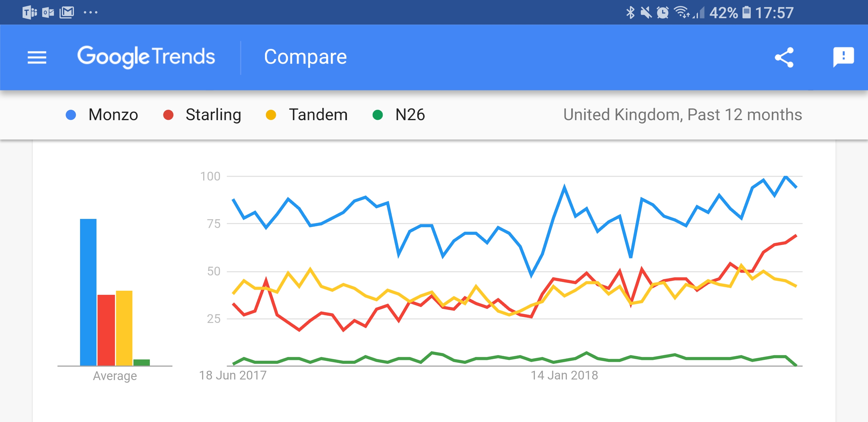Tap the Gmail notification icon
This screenshot has width=868, height=422.
point(67,13)
